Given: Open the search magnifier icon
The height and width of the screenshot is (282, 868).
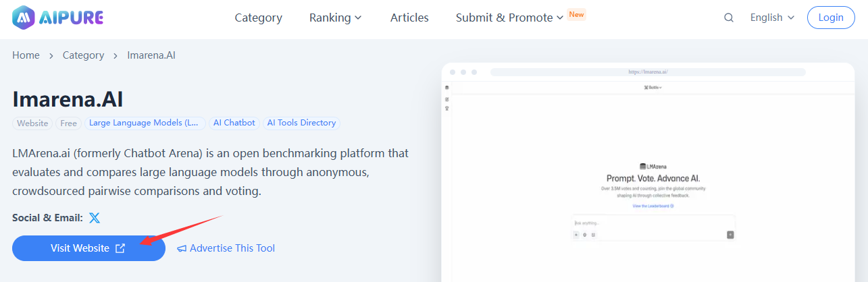Looking at the screenshot, I should [x=729, y=18].
